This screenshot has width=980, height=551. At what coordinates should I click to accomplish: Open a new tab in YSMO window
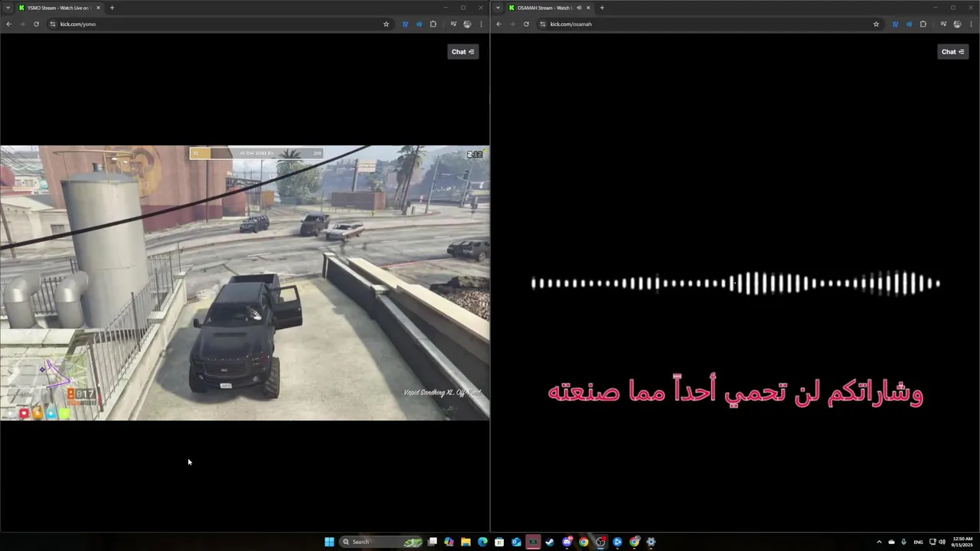click(x=112, y=8)
